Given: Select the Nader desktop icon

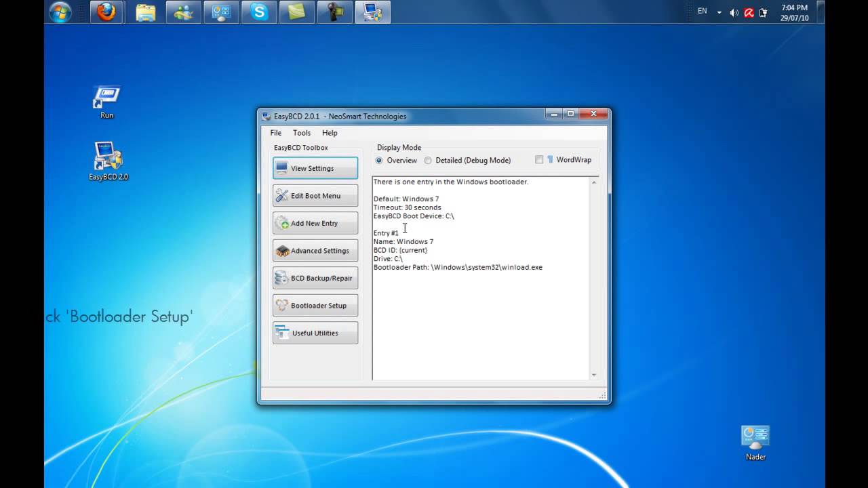Looking at the screenshot, I should pyautogui.click(x=755, y=443).
